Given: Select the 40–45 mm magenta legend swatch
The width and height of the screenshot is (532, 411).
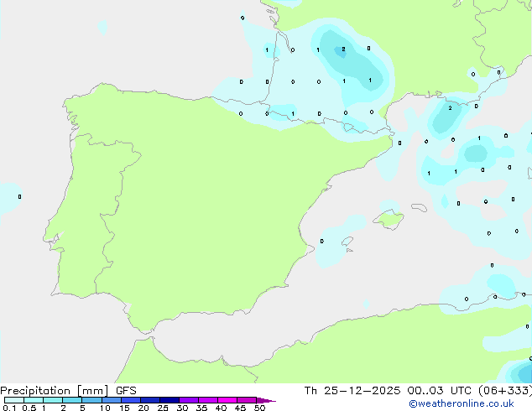Looking at the screenshot, I should tap(227, 400).
